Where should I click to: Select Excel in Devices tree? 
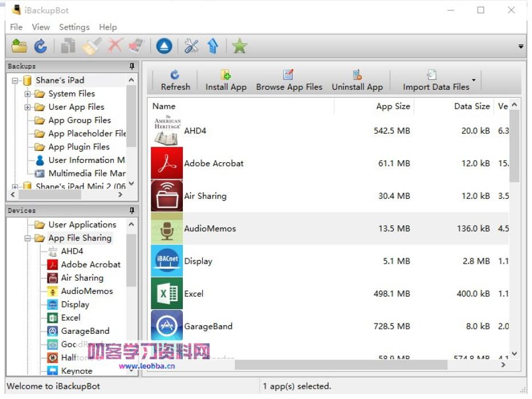(71, 318)
